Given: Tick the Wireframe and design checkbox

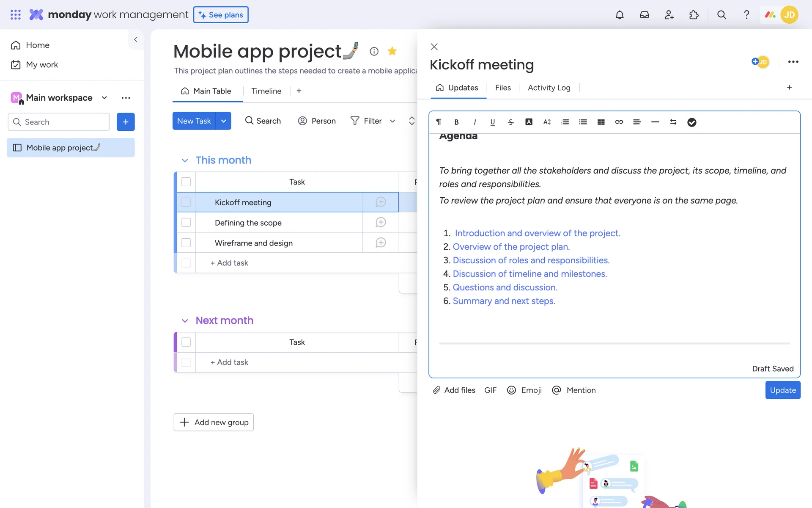Looking at the screenshot, I should click(x=186, y=243).
